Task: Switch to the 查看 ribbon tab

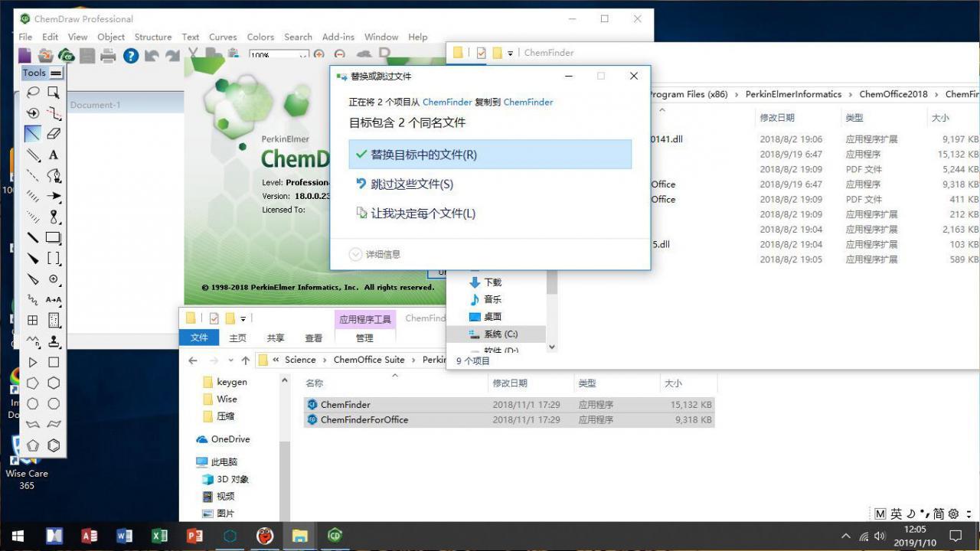Action: click(x=314, y=337)
